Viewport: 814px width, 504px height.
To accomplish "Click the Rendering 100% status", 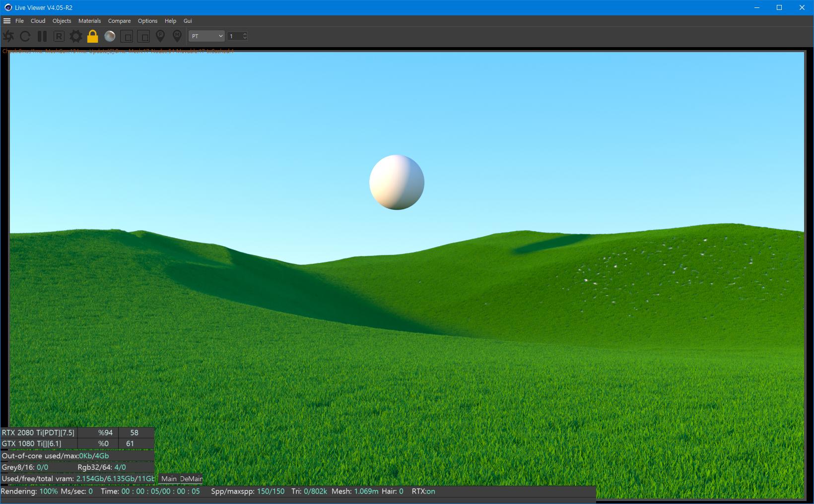I will point(29,491).
